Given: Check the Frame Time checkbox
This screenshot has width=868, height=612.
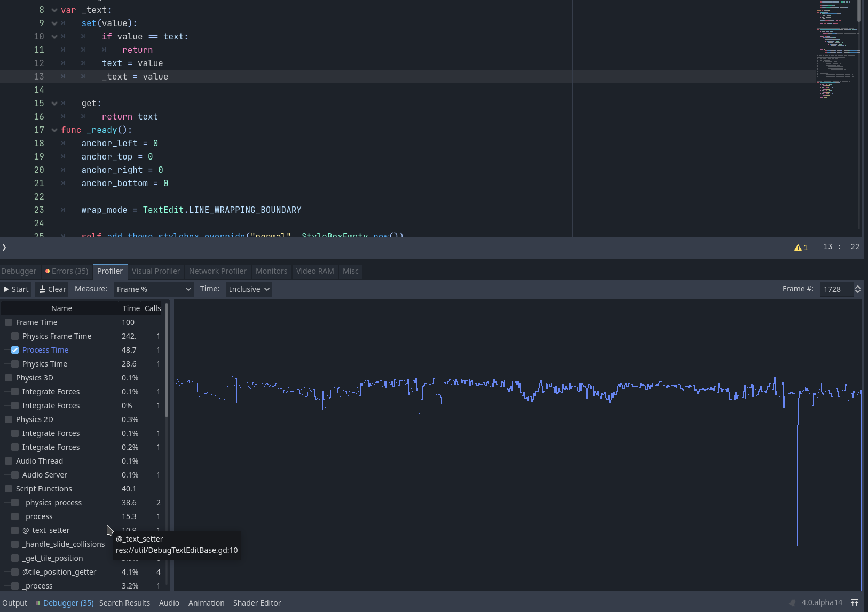Looking at the screenshot, I should 8,322.
